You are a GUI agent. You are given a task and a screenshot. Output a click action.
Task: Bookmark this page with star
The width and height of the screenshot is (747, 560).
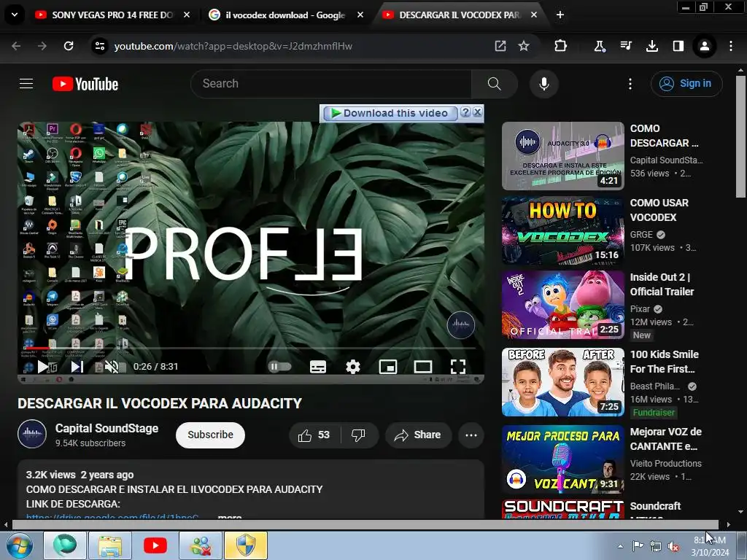(x=524, y=46)
